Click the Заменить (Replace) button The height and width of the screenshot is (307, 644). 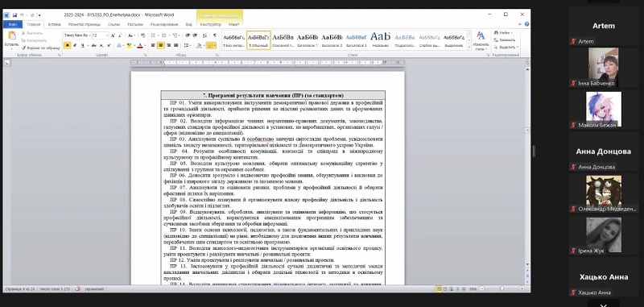pyautogui.click(x=505, y=39)
